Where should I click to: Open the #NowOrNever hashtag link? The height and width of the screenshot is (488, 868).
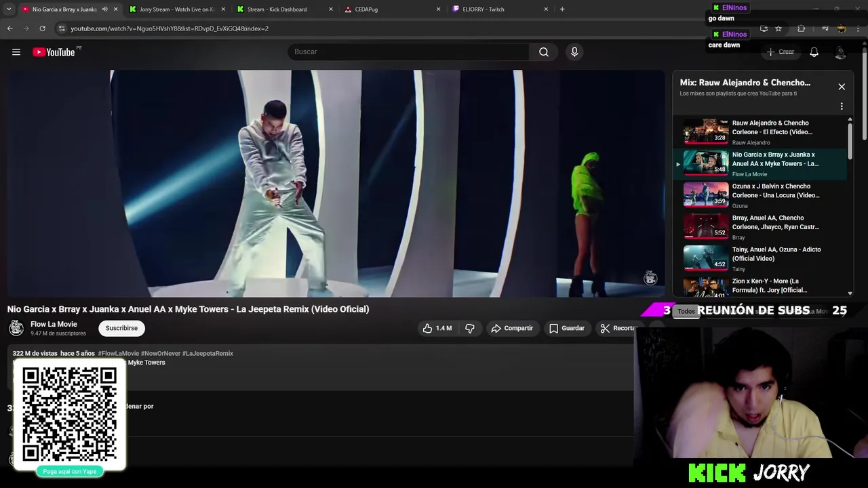[160, 353]
